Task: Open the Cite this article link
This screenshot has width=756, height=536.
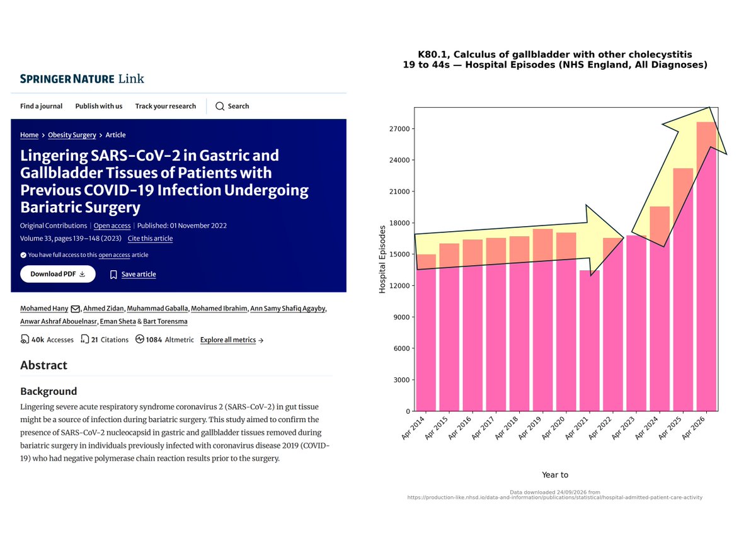Action: 150,239
